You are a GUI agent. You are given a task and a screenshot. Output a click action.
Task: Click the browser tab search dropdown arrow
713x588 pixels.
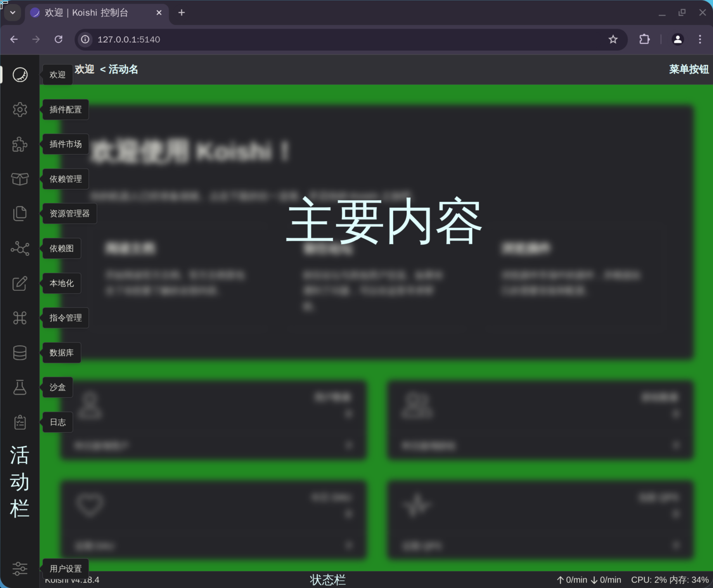(13, 13)
